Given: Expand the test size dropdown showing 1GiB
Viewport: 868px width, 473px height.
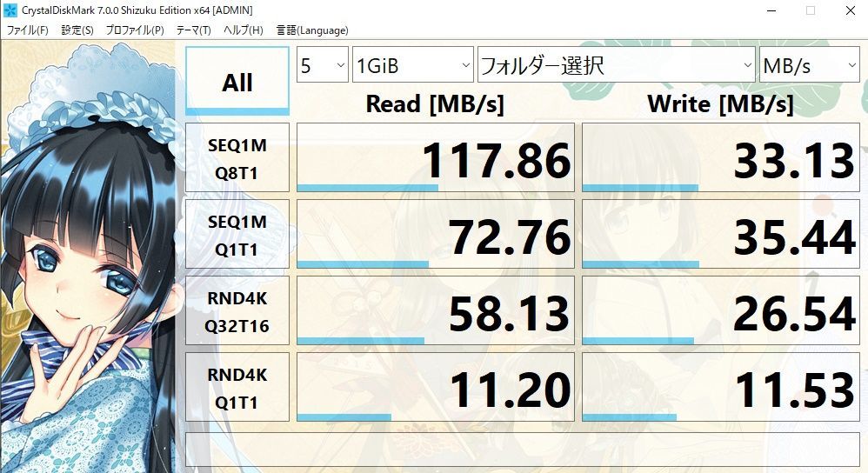Looking at the screenshot, I should point(413,64).
